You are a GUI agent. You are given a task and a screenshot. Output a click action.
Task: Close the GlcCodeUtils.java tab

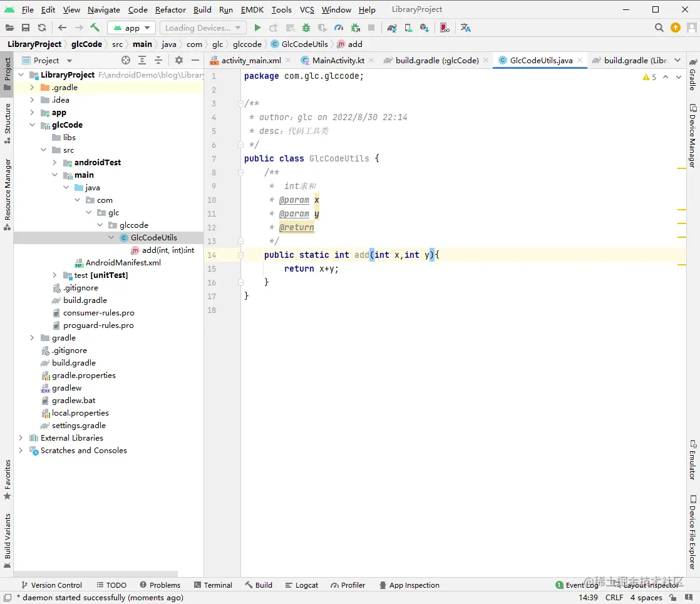(x=579, y=60)
